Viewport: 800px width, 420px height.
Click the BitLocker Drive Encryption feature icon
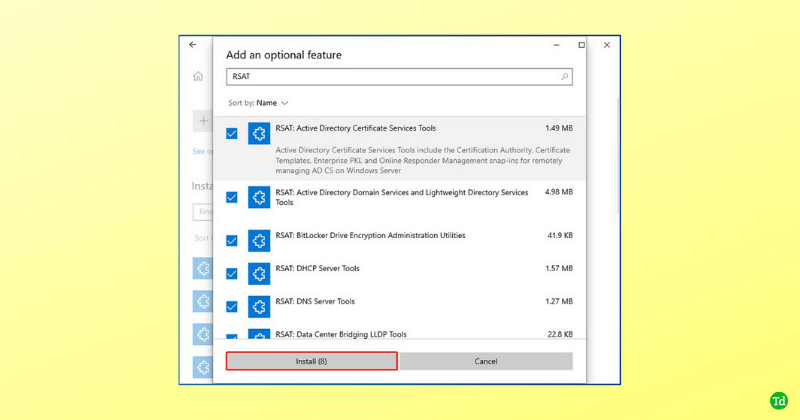pos(259,240)
